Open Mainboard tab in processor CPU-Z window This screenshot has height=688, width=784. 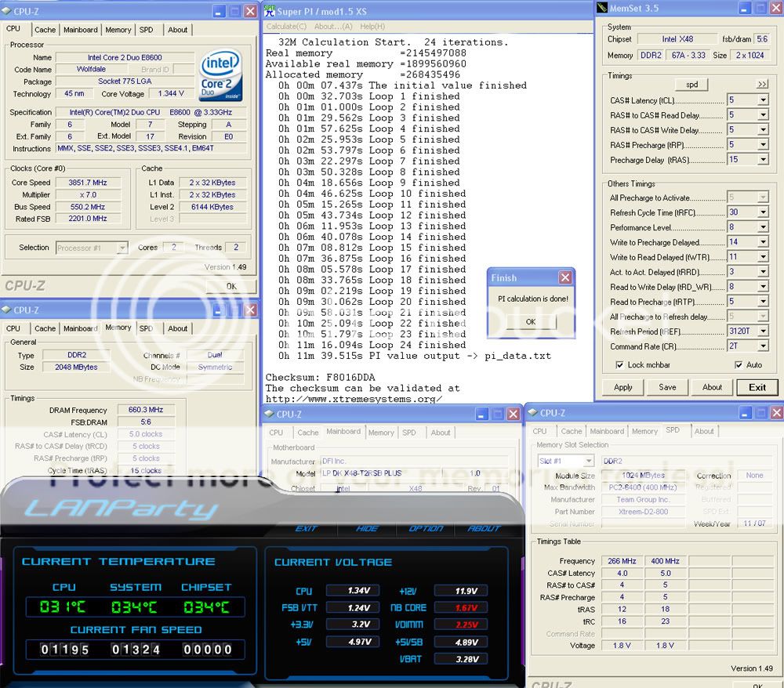coord(81,30)
